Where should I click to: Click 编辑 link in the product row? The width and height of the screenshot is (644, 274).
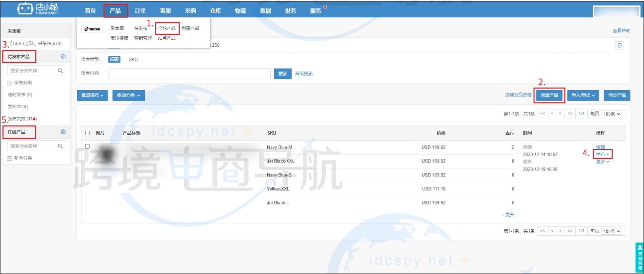coord(600,147)
